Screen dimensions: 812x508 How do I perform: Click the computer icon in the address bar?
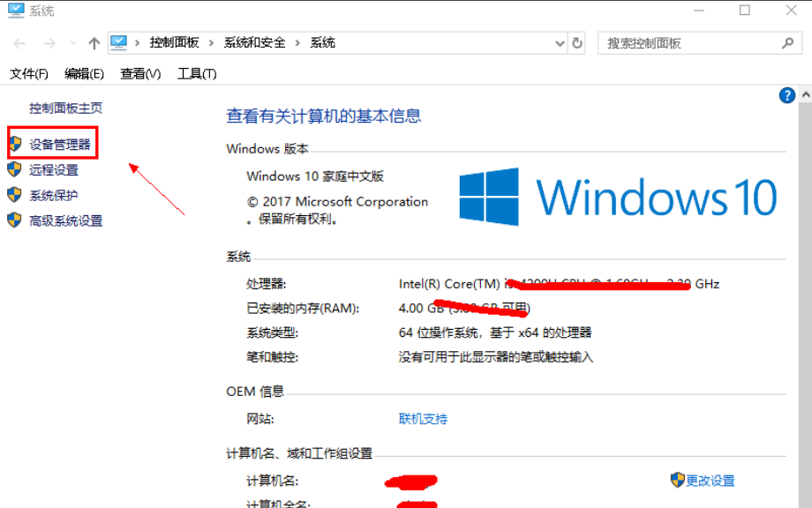(x=118, y=41)
